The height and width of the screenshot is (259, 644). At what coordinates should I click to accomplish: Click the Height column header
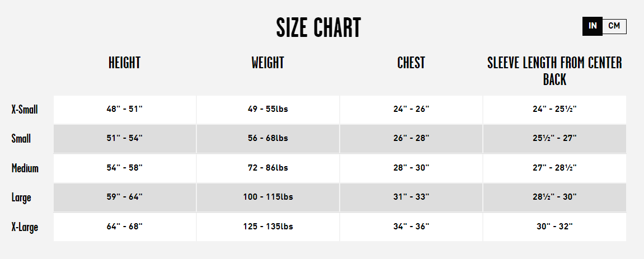124,63
